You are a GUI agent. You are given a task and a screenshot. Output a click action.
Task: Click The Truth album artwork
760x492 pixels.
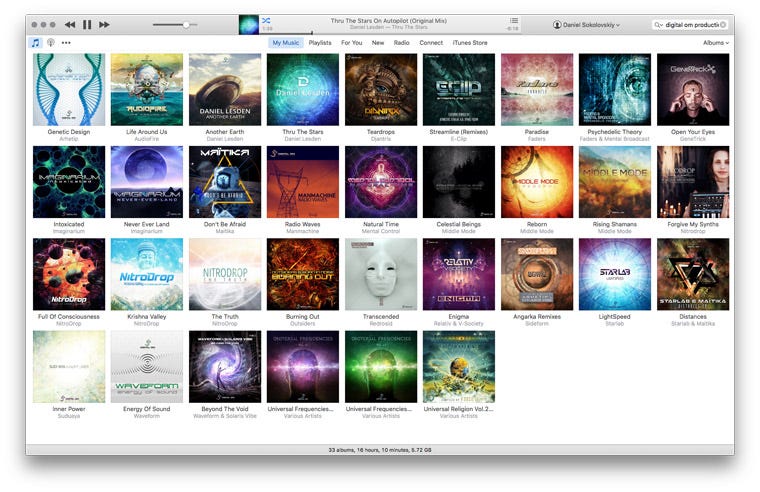(x=225, y=274)
